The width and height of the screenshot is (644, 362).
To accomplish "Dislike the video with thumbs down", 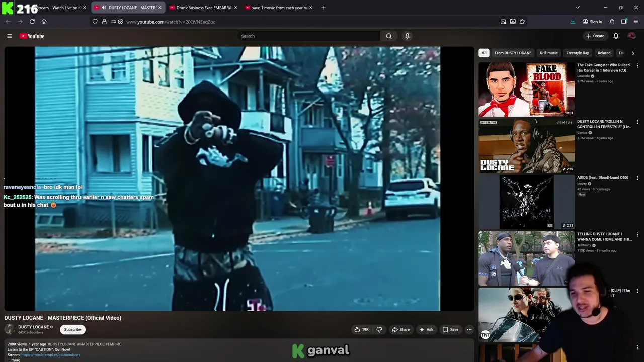I will click(x=379, y=329).
